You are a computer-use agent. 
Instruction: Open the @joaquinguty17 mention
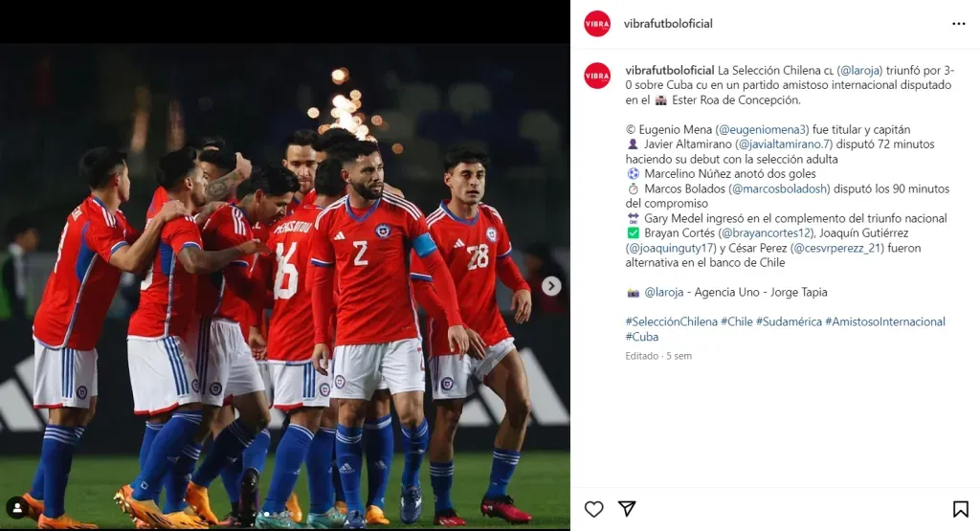click(x=671, y=248)
